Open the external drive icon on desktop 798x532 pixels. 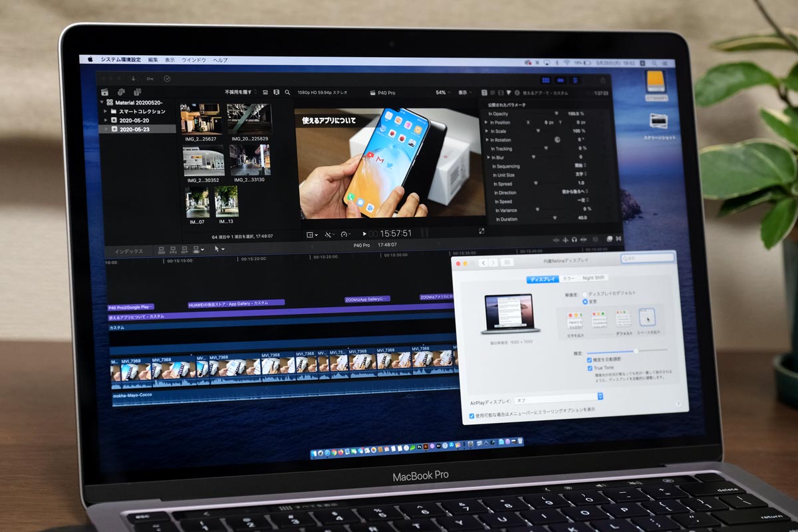click(655, 81)
